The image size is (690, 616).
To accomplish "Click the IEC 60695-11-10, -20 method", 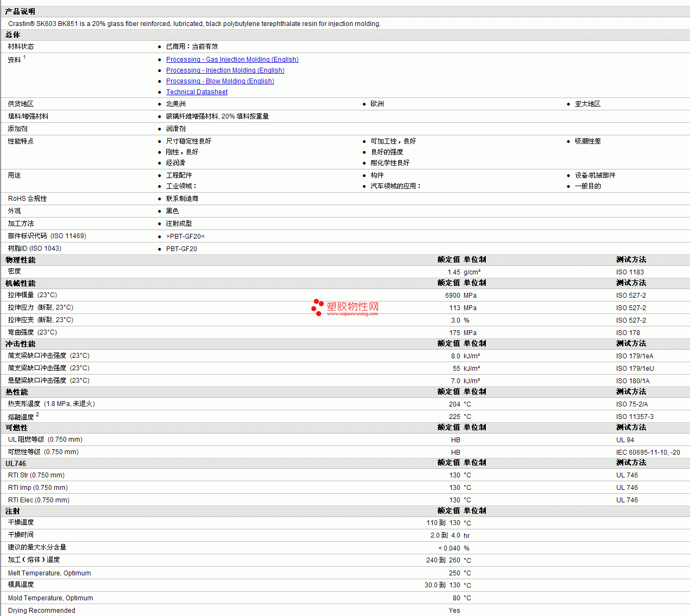I will point(648,453).
